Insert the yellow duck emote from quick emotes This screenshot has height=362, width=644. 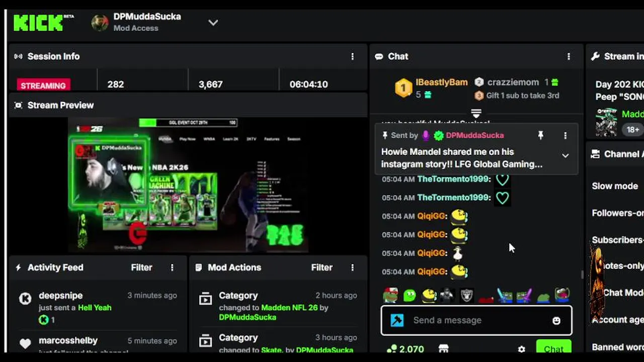(429, 295)
